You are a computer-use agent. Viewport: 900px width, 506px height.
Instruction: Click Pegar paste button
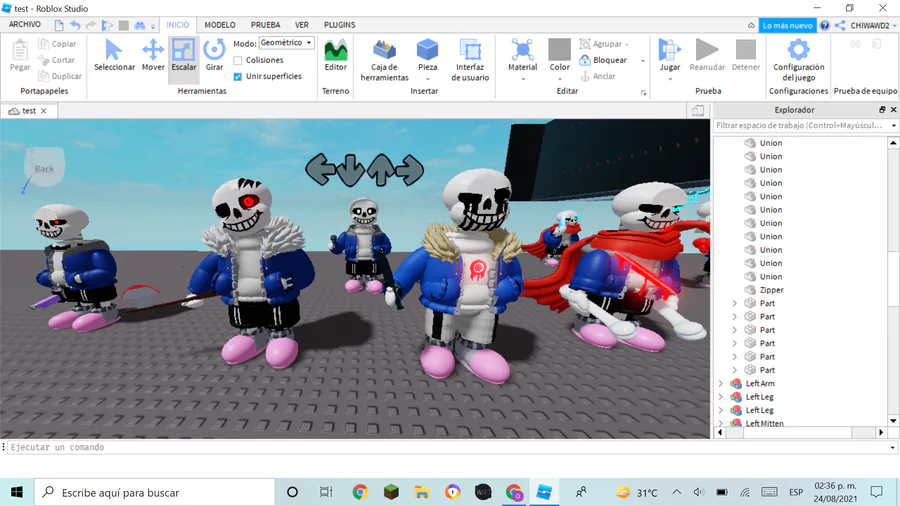[x=20, y=56]
